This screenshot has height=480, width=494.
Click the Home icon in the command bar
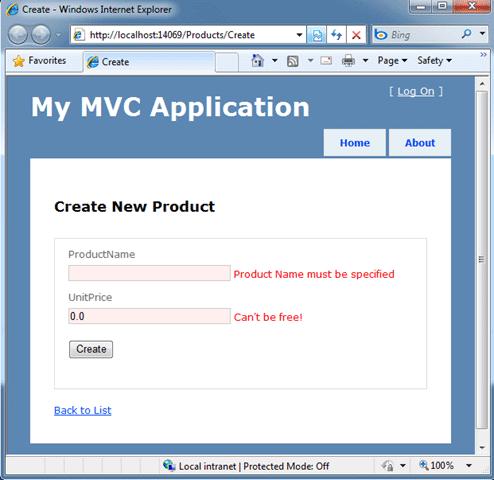click(x=257, y=61)
